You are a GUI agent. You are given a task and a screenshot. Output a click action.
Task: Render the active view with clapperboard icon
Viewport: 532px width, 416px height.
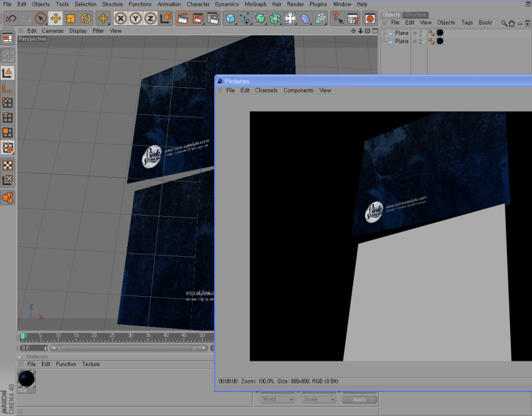(182, 18)
